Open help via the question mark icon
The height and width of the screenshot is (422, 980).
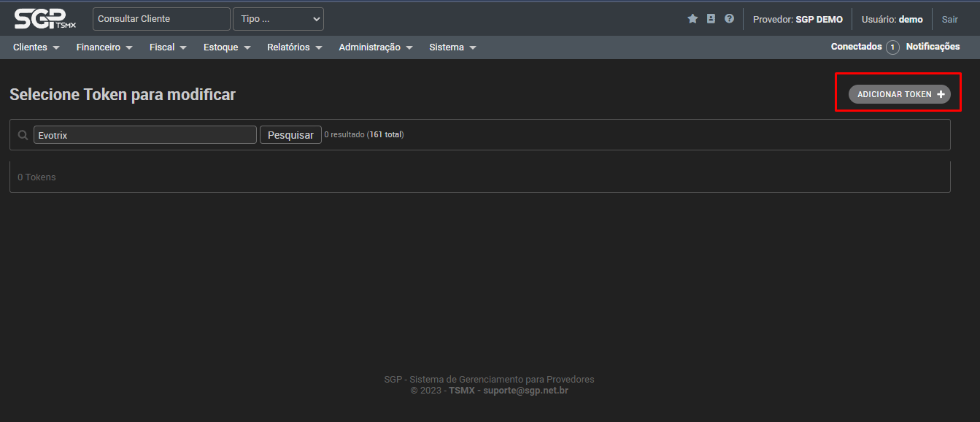coord(729,19)
